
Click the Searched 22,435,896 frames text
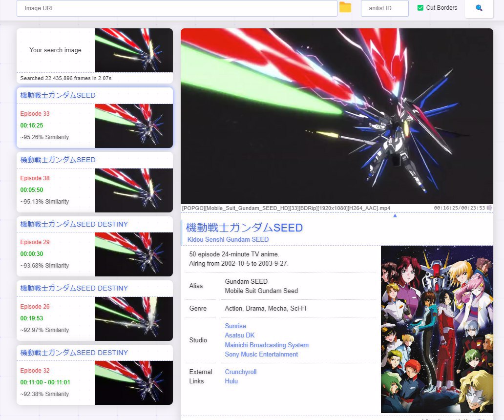point(66,78)
